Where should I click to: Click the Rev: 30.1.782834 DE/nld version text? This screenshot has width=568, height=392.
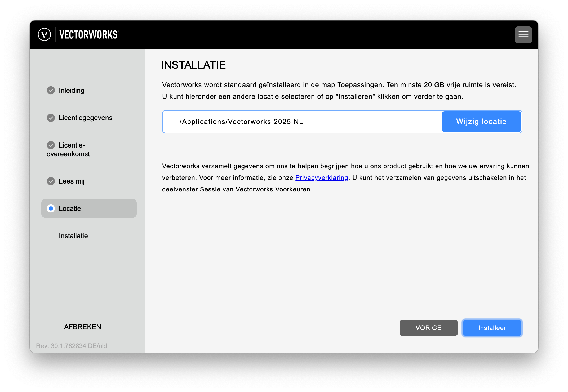point(72,346)
